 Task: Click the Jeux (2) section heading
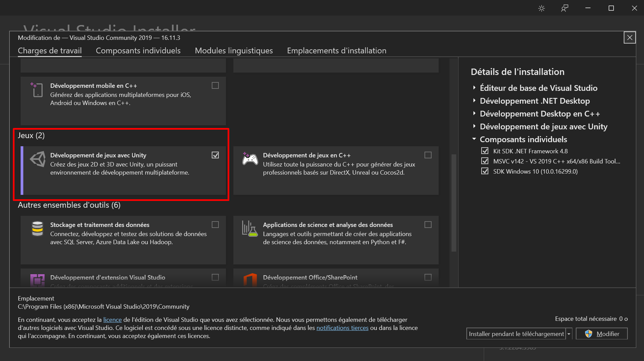(31, 135)
